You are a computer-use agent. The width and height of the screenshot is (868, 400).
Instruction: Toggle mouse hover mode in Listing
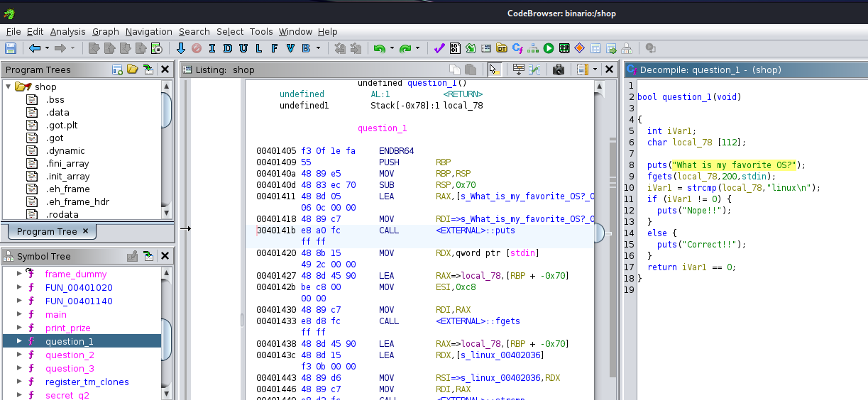(494, 70)
